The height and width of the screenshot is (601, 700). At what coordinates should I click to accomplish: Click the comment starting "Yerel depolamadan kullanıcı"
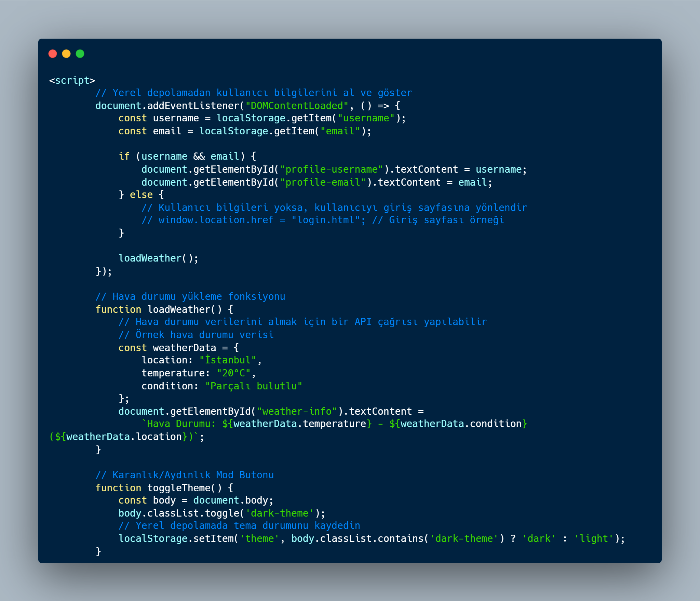coord(254,93)
